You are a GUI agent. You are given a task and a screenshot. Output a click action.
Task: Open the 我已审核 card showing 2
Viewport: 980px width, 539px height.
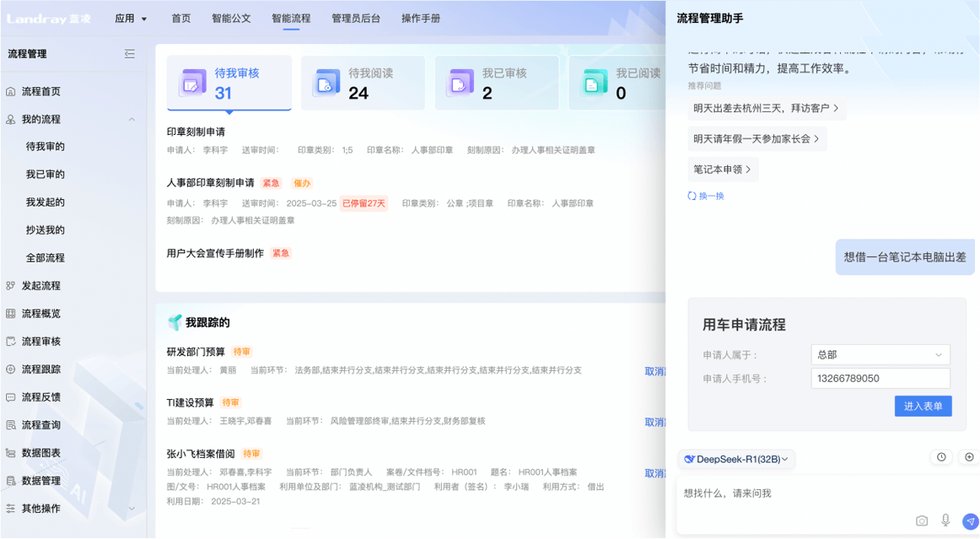tap(497, 83)
